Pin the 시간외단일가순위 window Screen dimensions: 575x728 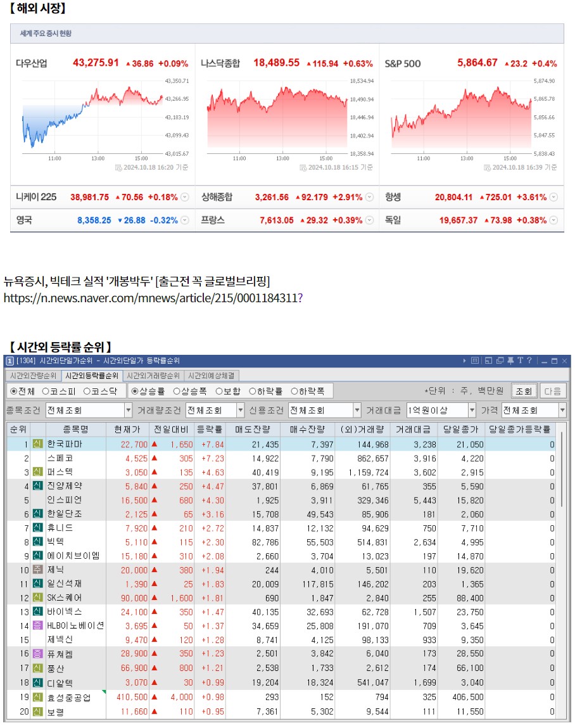(x=511, y=360)
